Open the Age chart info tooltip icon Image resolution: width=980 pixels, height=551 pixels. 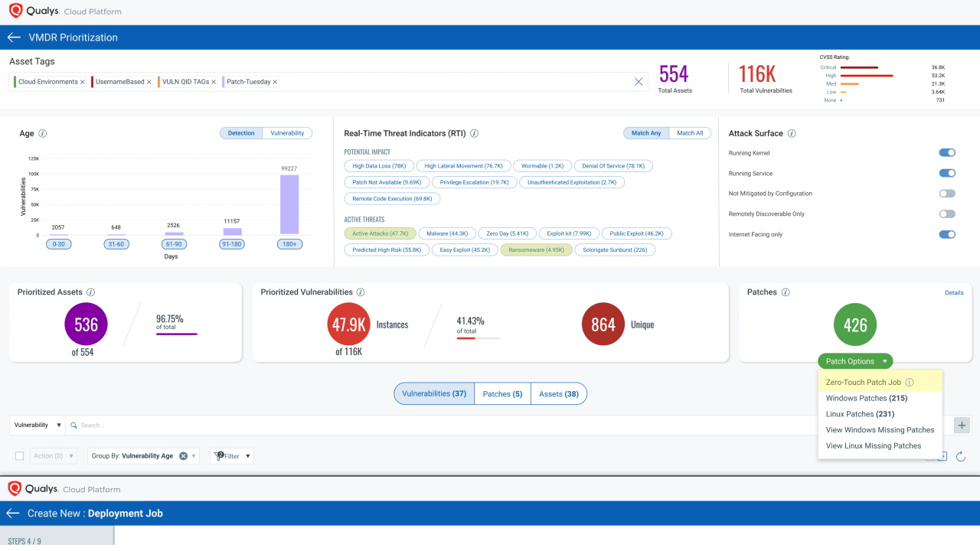pos(43,133)
